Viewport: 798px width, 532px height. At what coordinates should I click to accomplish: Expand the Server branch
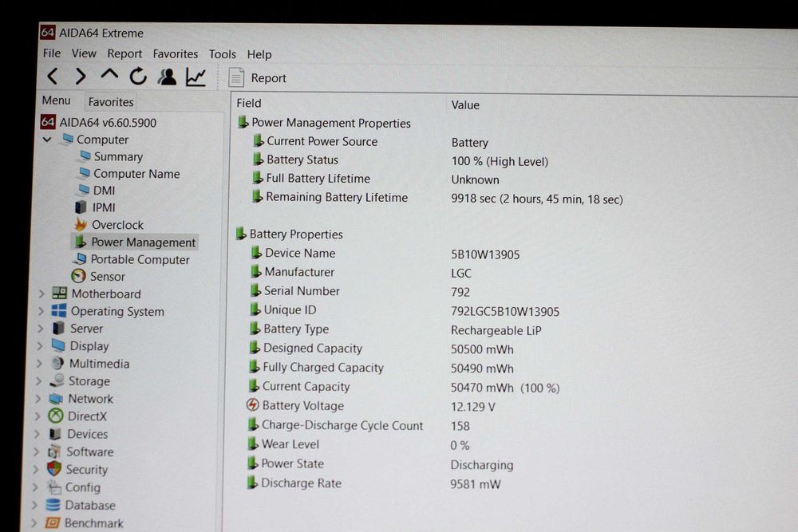click(40, 329)
